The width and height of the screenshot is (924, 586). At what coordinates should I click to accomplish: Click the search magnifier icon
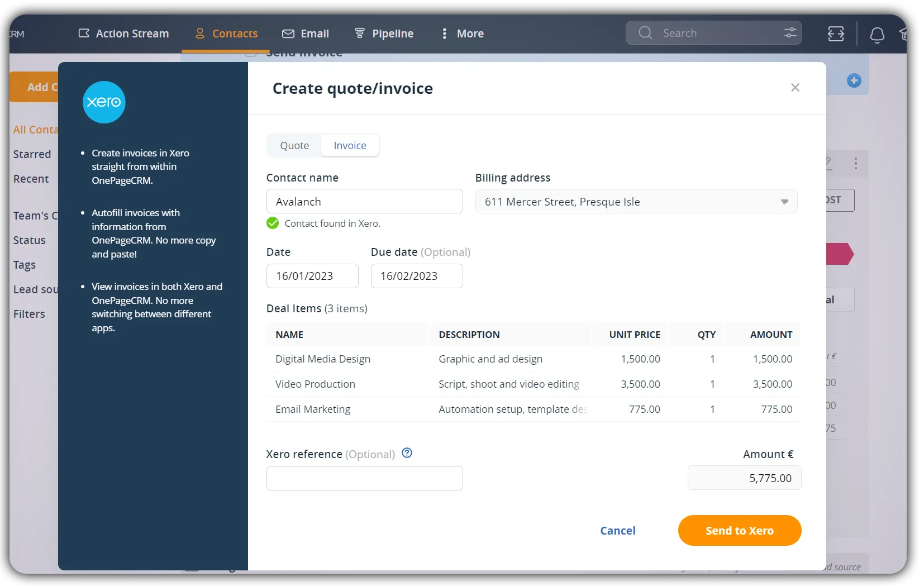coord(645,33)
